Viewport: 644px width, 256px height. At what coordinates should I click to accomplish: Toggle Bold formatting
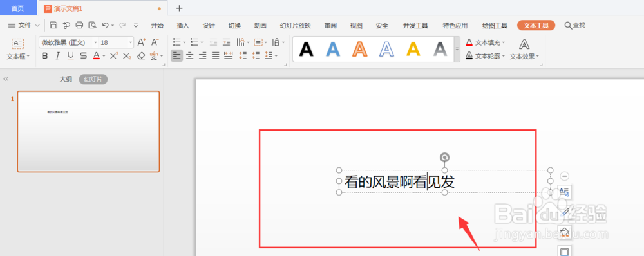(x=45, y=56)
